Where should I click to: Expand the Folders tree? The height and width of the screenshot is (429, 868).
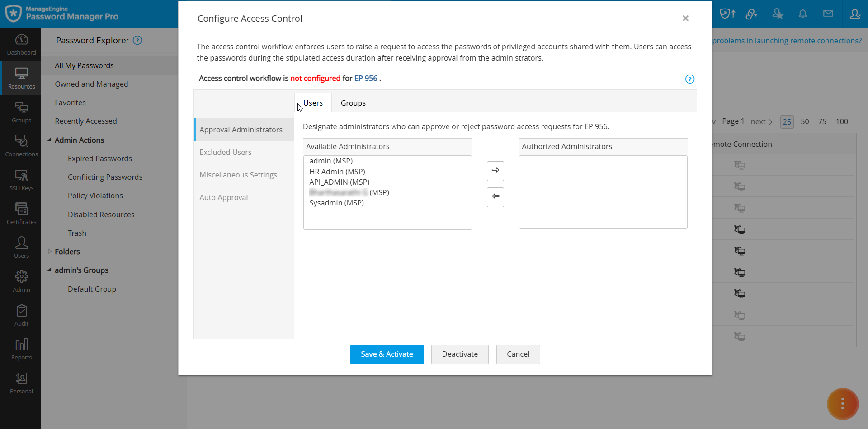coord(50,252)
